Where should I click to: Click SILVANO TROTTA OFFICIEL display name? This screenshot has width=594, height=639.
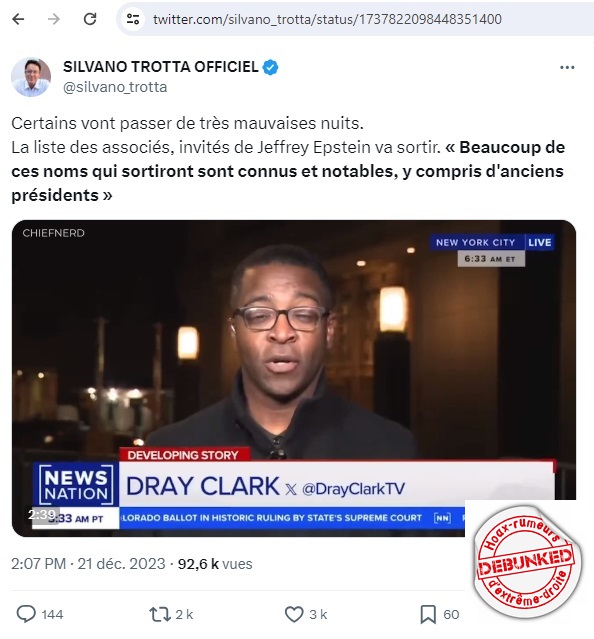coord(161,67)
